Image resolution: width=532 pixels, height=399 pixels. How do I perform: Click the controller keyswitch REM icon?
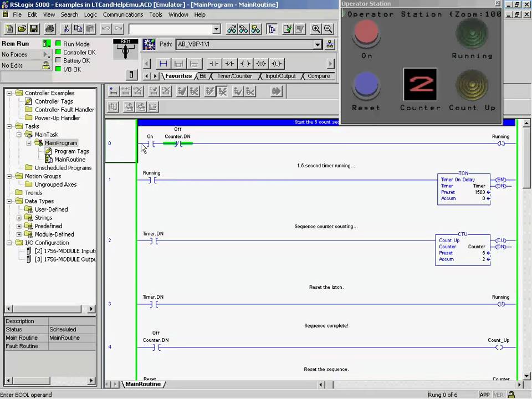[126, 49]
